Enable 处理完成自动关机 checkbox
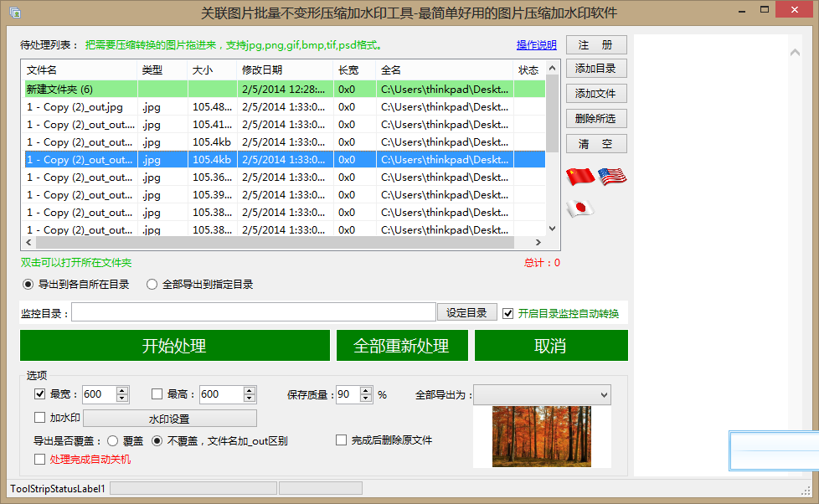This screenshot has height=504, width=819. [x=39, y=459]
